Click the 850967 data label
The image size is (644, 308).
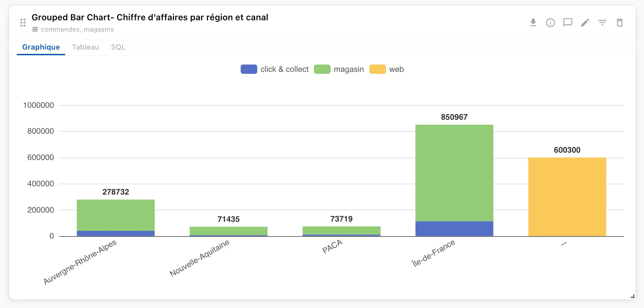454,117
